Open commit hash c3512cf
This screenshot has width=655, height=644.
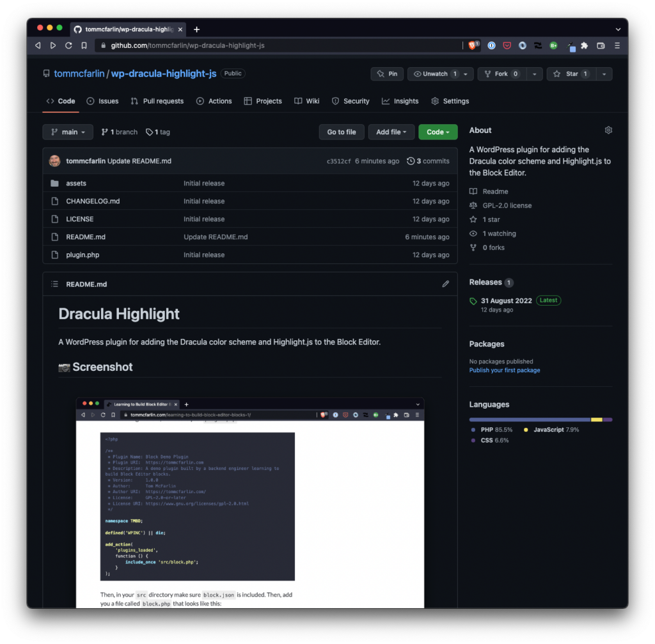click(338, 161)
